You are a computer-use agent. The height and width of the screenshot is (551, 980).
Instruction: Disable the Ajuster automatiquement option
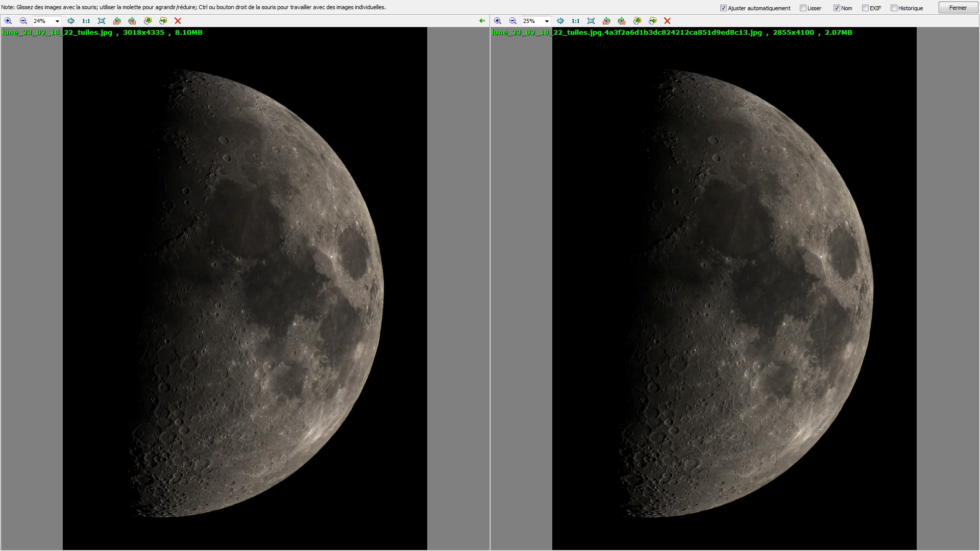point(723,8)
